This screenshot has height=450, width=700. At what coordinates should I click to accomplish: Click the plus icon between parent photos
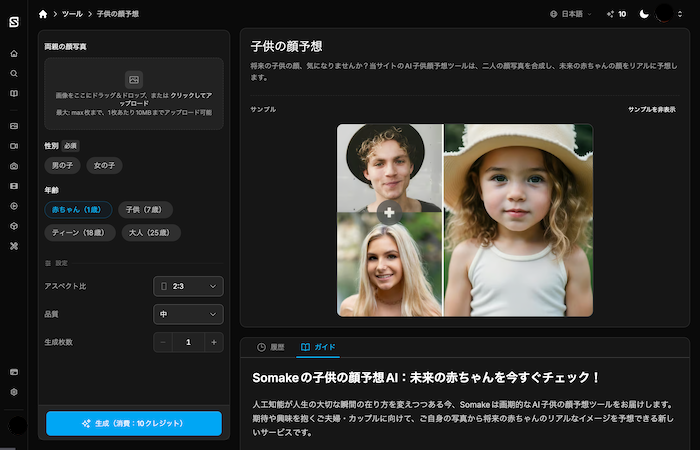[x=389, y=213]
